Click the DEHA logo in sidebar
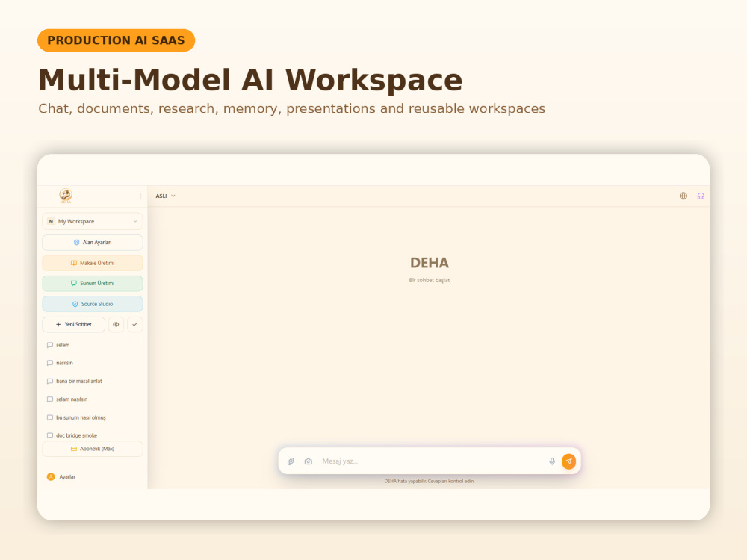The image size is (747, 560). tap(66, 196)
